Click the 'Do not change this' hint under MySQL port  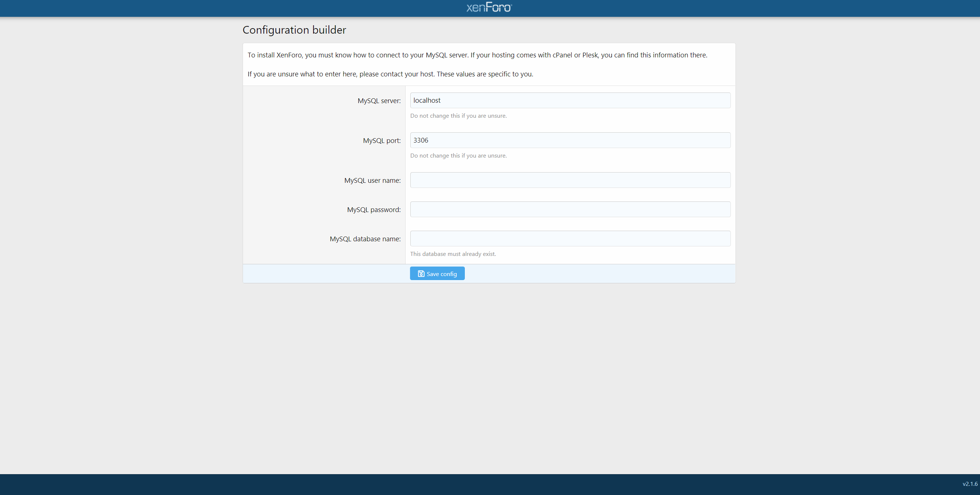click(x=458, y=156)
